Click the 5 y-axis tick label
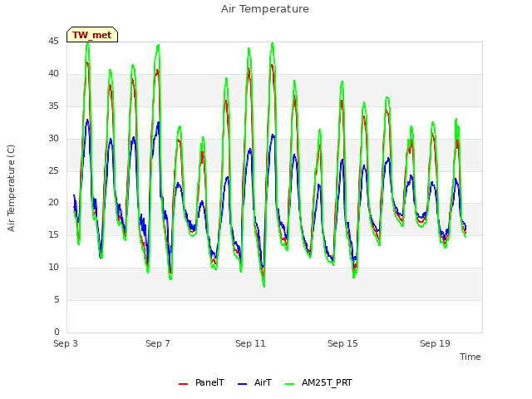 (57, 299)
